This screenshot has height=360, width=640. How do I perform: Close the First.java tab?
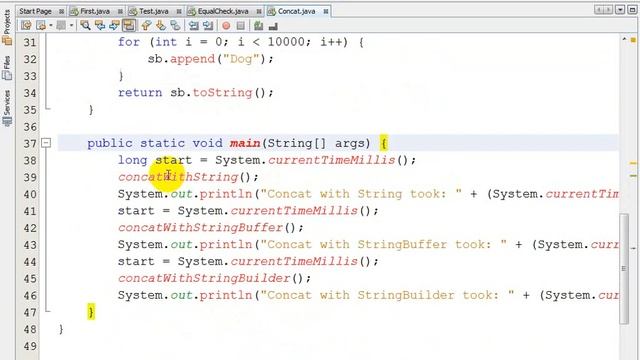120,11
